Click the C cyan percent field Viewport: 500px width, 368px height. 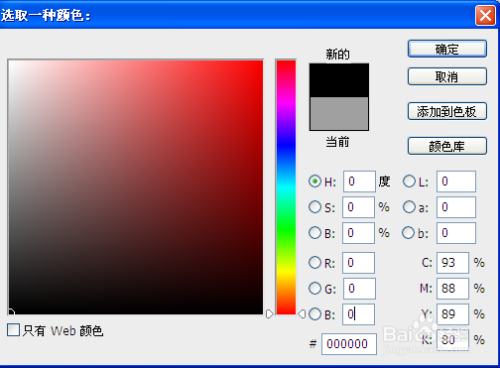pos(453,263)
